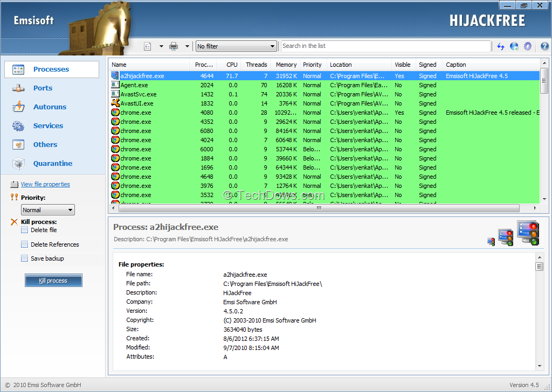Open View file properties link
This screenshot has width=552, height=392.
pos(45,184)
